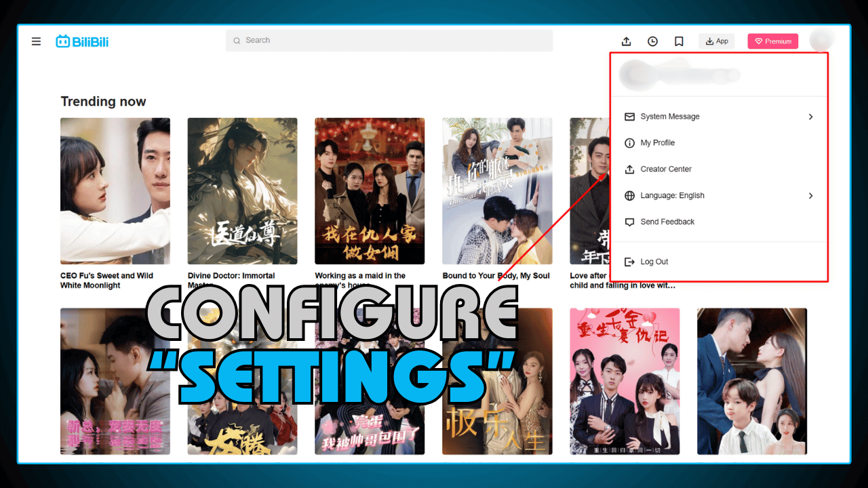Click title 'Bound to Your Body, My Soul'
Screen dimensions: 868x488
coord(496,276)
